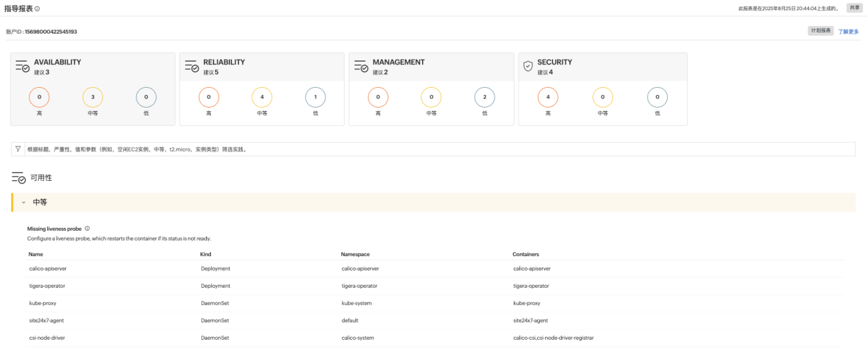
Task: Click the info icon next to 指导报表
Action: tap(37, 9)
